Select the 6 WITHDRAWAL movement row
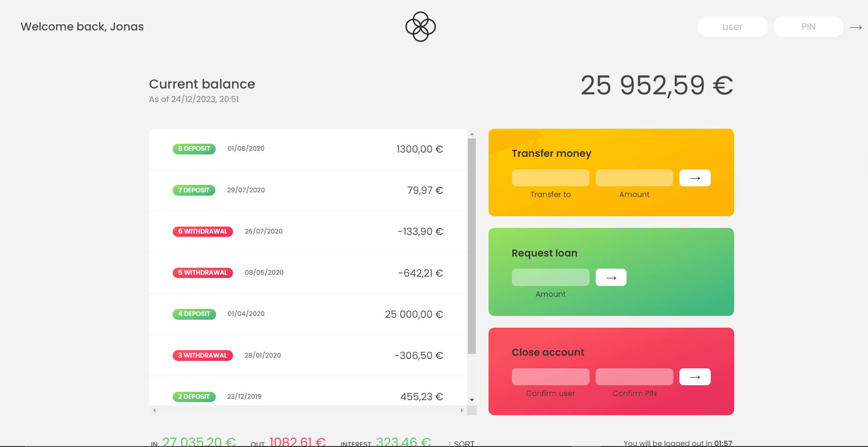Viewport: 868px width, 447px height. click(309, 231)
